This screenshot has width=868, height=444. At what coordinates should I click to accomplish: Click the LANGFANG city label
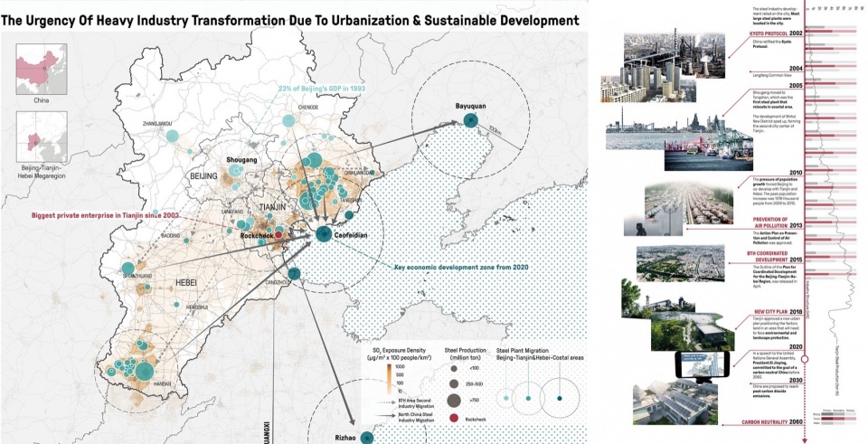[232, 212]
